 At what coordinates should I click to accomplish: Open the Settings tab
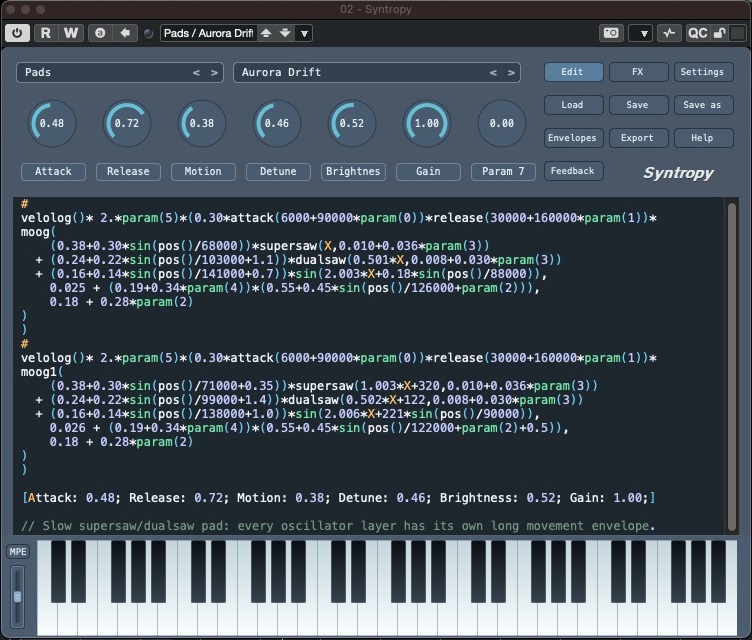point(704,72)
